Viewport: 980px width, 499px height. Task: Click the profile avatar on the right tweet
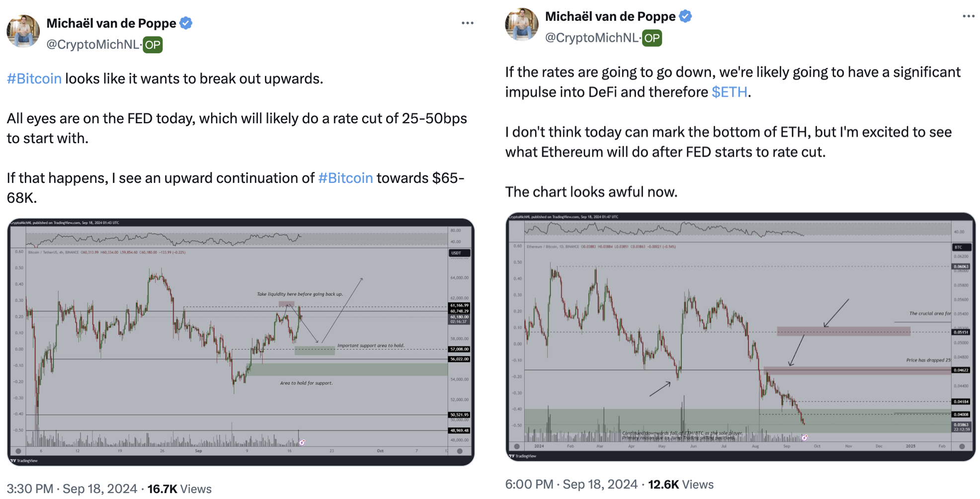pos(521,24)
